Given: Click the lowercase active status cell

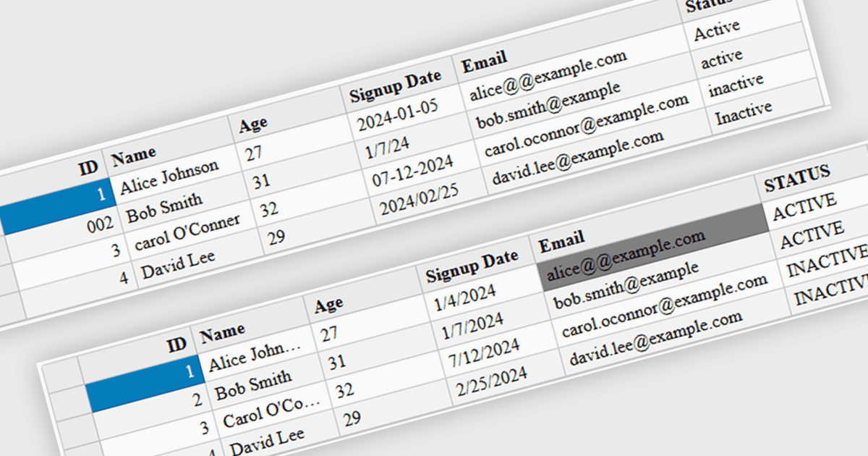Looking at the screenshot, I should pyautogui.click(x=722, y=59).
